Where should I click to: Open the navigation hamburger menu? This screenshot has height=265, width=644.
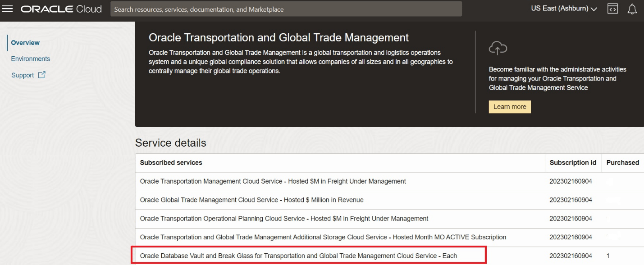pyautogui.click(x=8, y=8)
